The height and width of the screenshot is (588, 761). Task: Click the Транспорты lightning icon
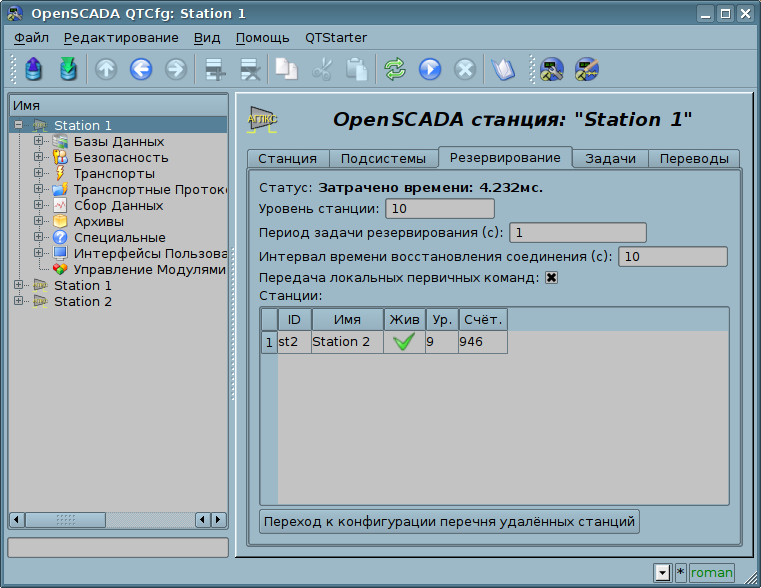click(60, 174)
